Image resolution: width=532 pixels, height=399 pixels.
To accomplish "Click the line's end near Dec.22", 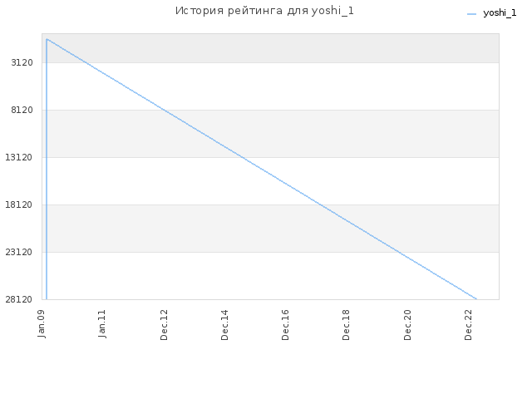I will pyautogui.click(x=476, y=298).
